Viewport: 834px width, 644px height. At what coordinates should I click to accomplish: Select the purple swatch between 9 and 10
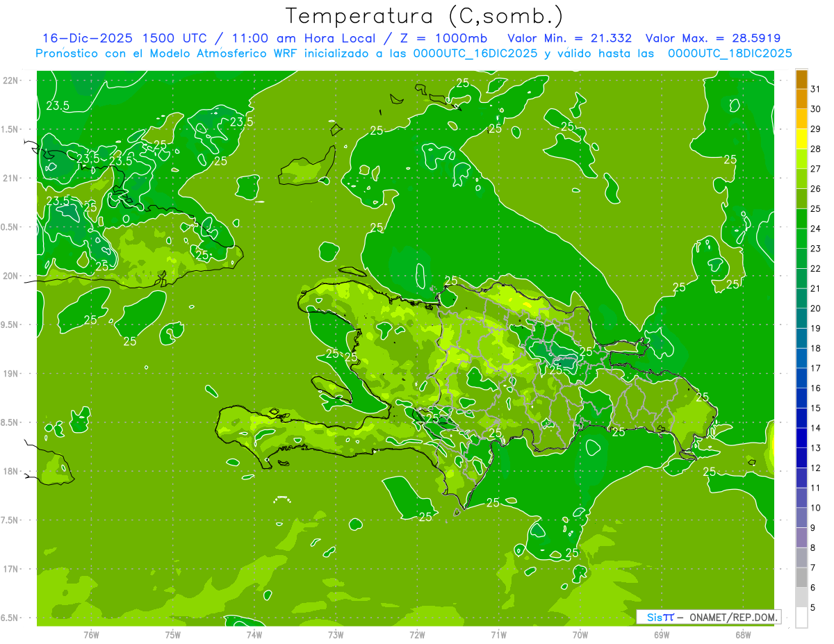pos(801,518)
